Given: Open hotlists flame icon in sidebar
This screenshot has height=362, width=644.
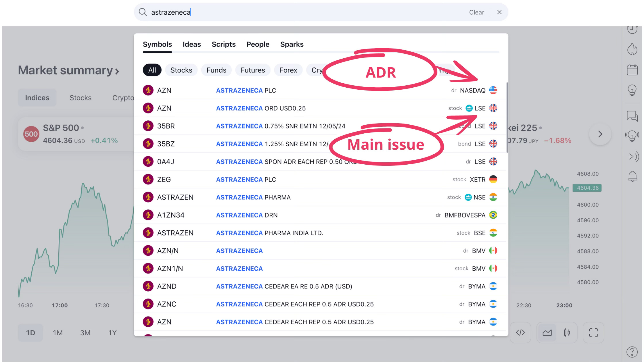Looking at the screenshot, I should click(632, 49).
